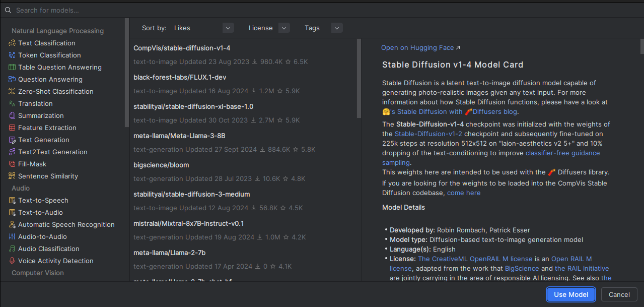Viewport: 644px width, 307px height.
Task: Follow the Stable-Diffusion-v1-2 checkpoint link
Action: click(x=428, y=134)
